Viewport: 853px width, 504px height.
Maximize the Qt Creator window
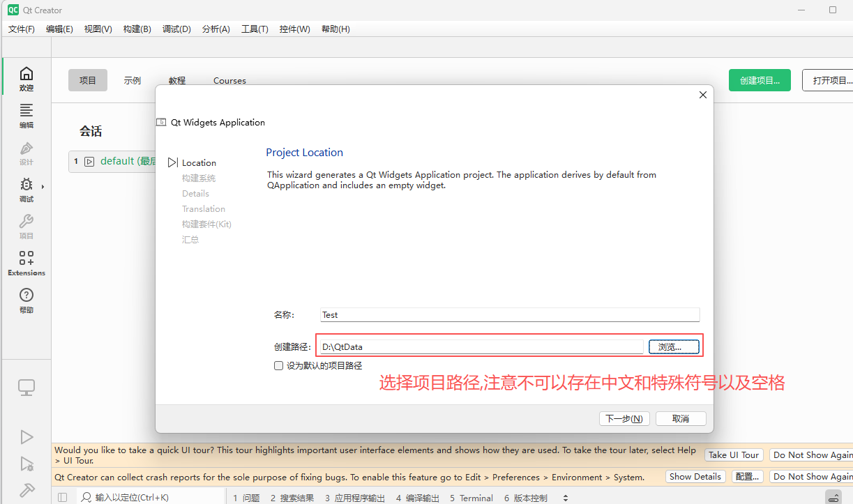[833, 10]
